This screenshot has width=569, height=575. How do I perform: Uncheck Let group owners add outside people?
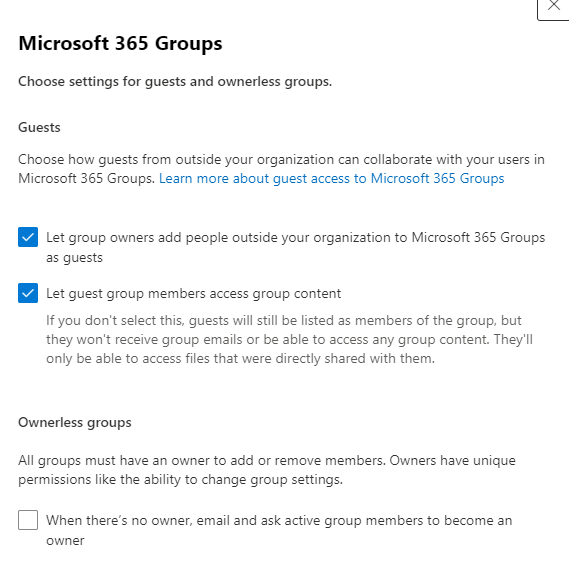(28, 237)
